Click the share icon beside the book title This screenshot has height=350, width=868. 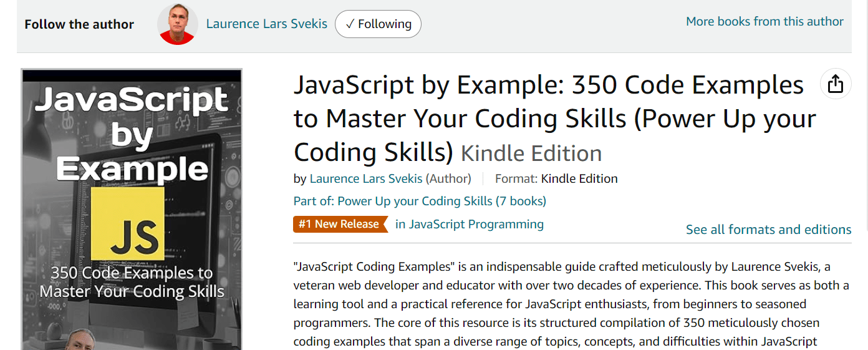click(x=835, y=84)
